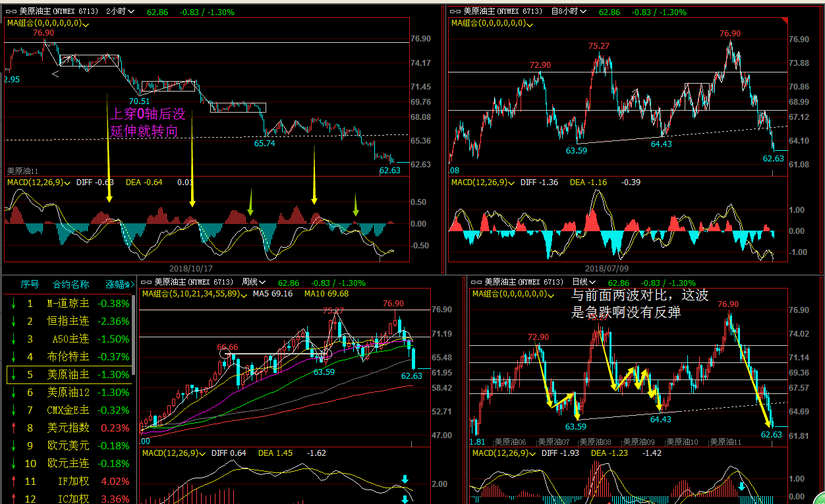Image resolution: width=825 pixels, height=504 pixels.
Task: Click the 序号 column header
Action: [30, 285]
